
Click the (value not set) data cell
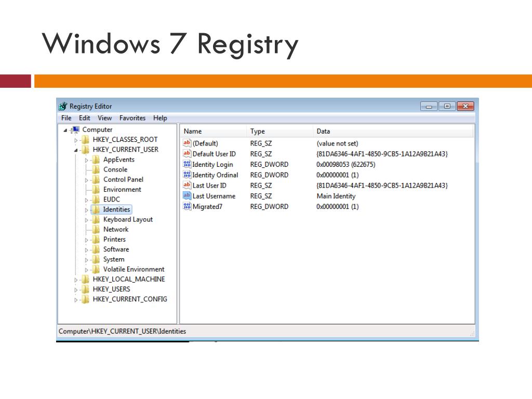[x=337, y=143]
